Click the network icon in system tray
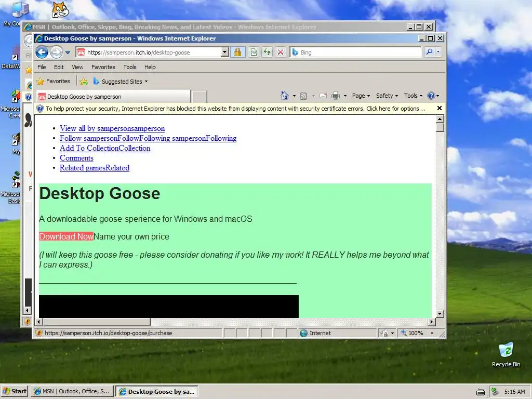 (x=495, y=392)
